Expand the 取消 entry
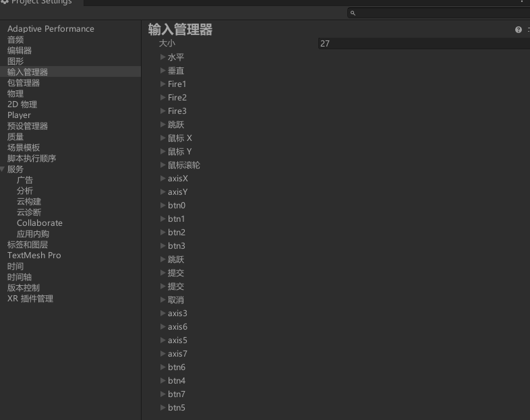The width and height of the screenshot is (530, 420). (163, 300)
